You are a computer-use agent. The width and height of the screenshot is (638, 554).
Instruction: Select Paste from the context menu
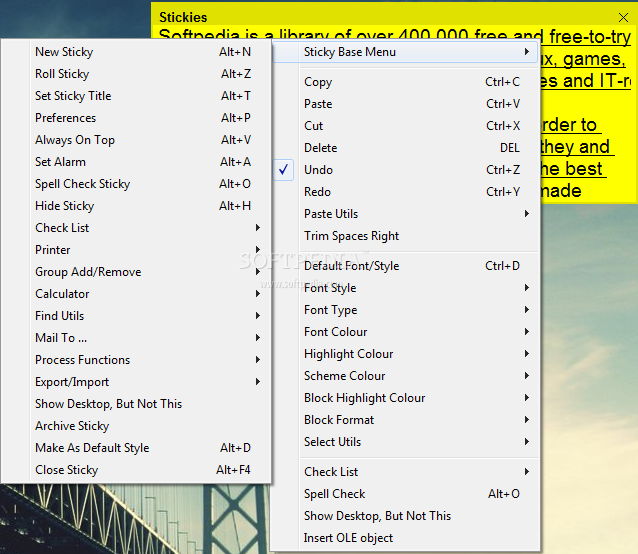[406, 104]
